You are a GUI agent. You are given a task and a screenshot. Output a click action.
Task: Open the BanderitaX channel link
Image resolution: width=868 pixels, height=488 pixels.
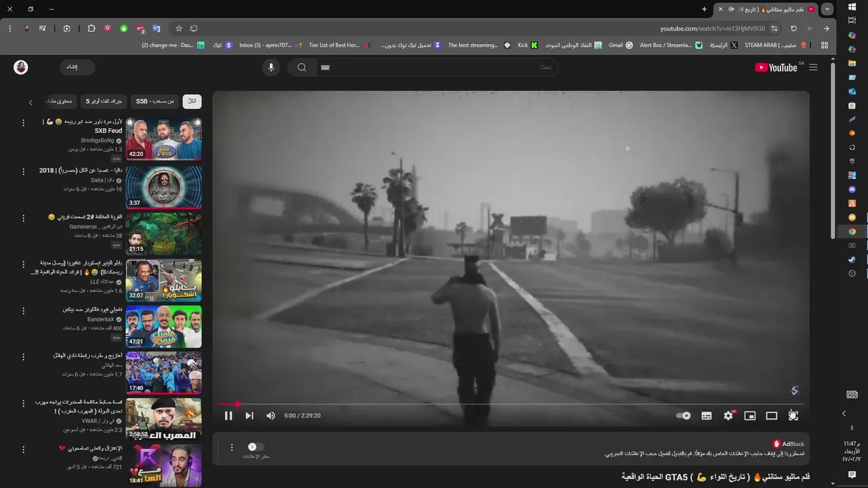tap(100, 319)
